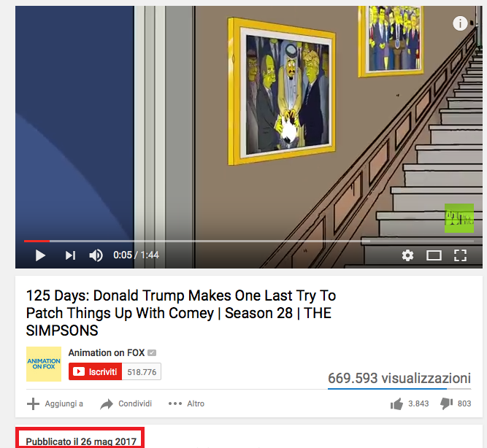Expand the Altro more options menu
The width and height of the screenshot is (487, 448).
[x=186, y=404]
